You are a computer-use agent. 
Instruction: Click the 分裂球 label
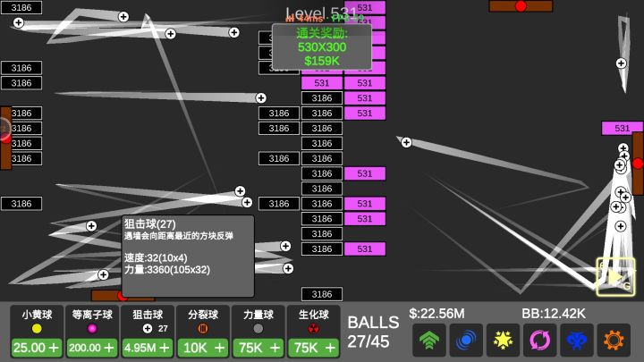pyautogui.click(x=203, y=315)
